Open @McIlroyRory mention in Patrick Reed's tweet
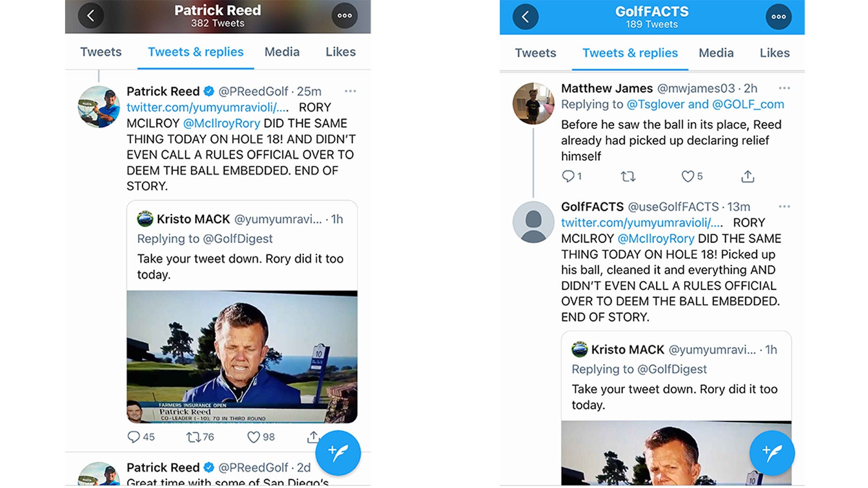 221,123
